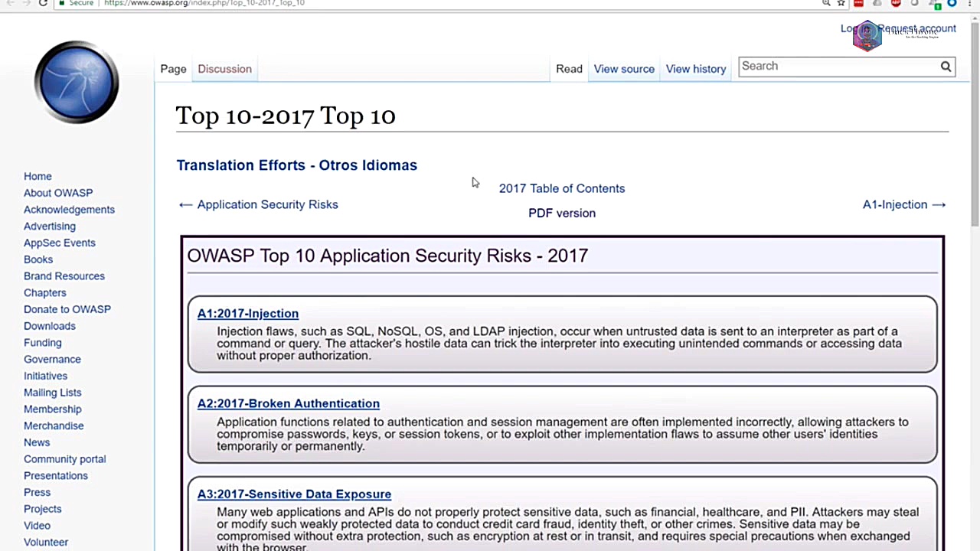This screenshot has height=551, width=980.
Task: Open the Translation Efforts - Otros Idiomas heading link
Action: click(296, 165)
